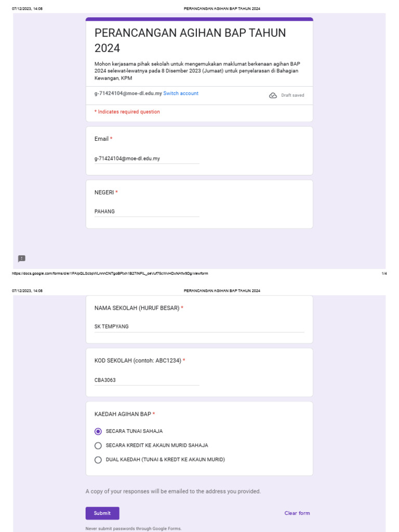Click the Google Forms URL in the page footer
The image size is (399, 532).
pyautogui.click(x=110, y=273)
